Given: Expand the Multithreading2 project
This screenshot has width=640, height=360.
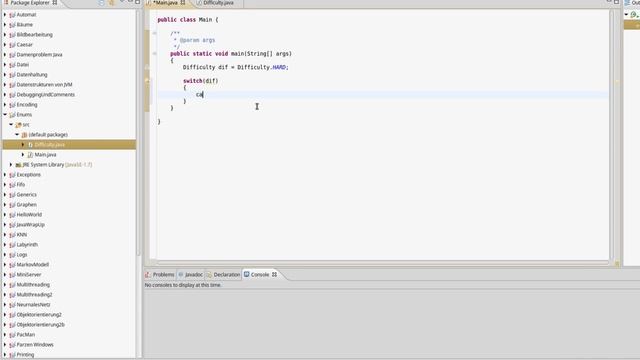Looking at the screenshot, I should pyautogui.click(x=5, y=295).
